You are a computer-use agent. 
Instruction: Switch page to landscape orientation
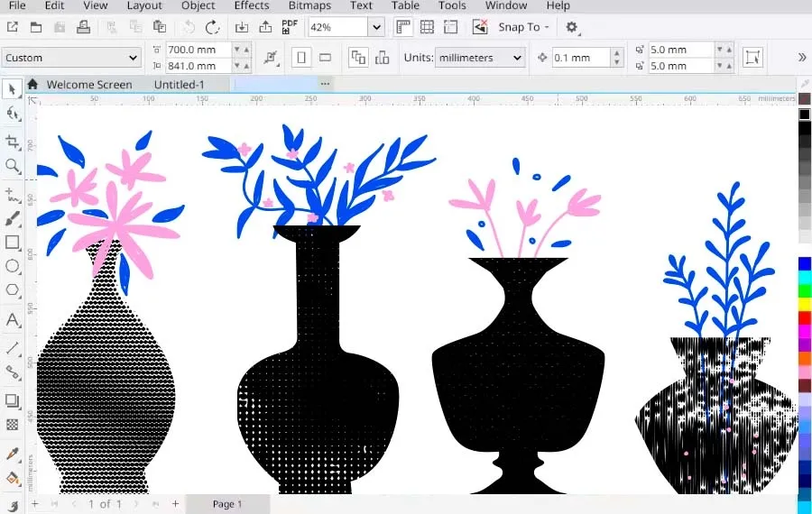pos(326,58)
